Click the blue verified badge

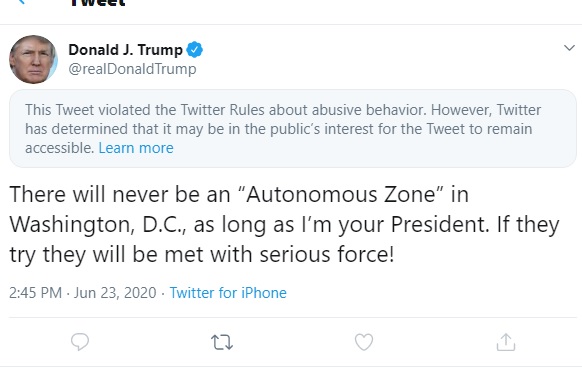point(194,50)
